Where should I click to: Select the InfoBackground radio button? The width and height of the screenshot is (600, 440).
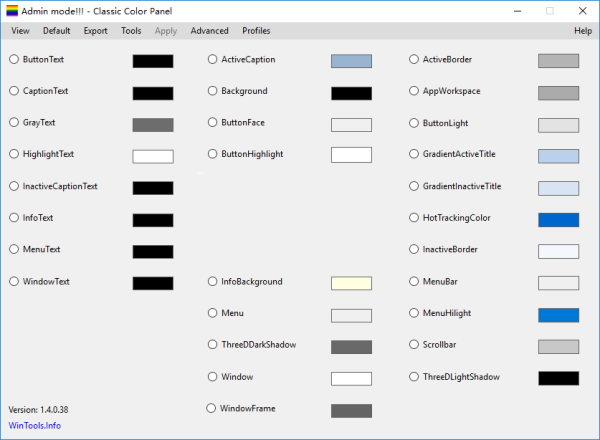[x=213, y=282]
